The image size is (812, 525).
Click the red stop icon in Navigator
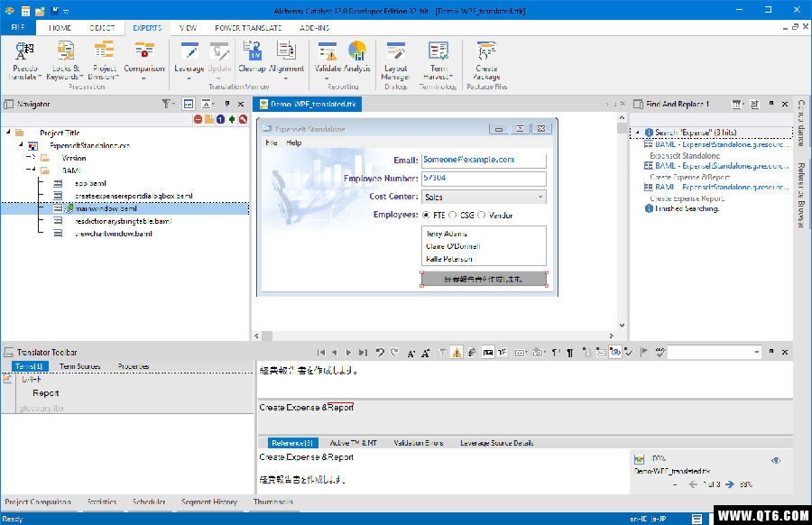[198, 120]
